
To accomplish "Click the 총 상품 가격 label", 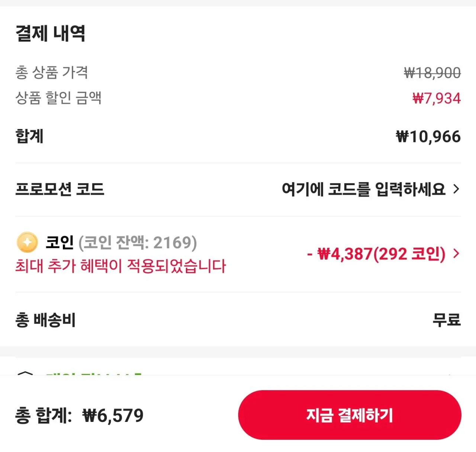I will (x=52, y=72).
